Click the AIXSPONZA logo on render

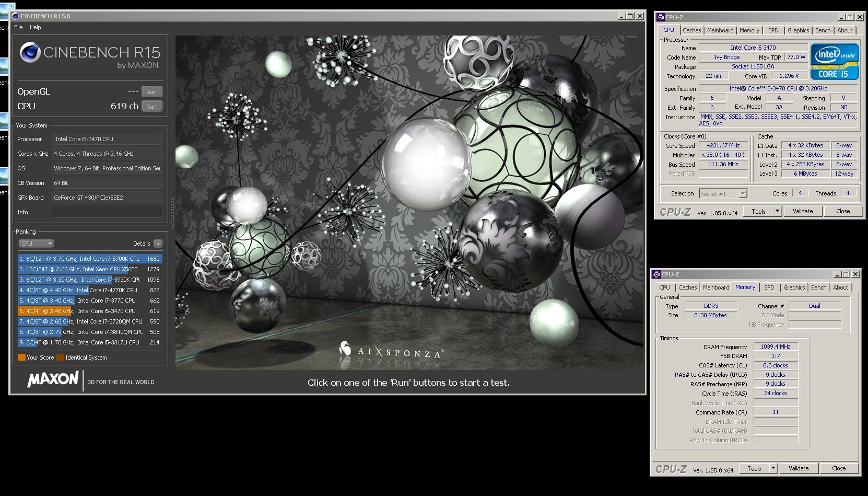392,350
